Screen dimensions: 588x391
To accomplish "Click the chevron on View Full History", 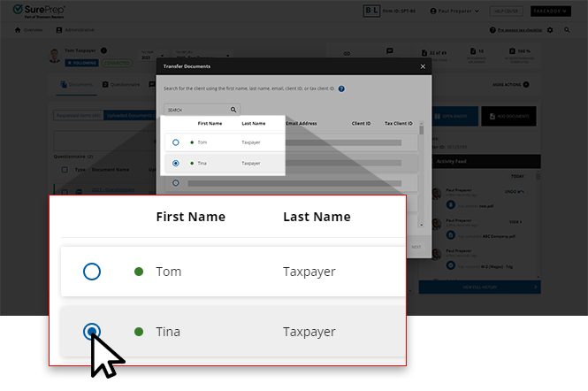I will coord(535,287).
